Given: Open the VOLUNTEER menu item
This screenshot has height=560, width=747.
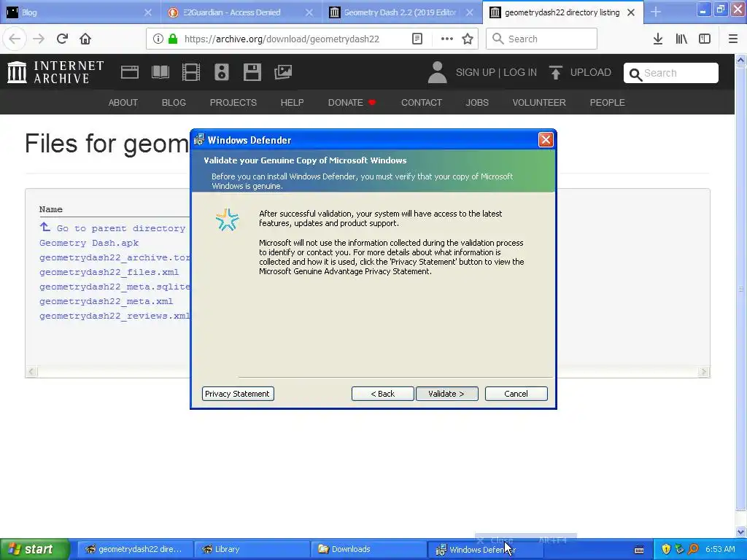Looking at the screenshot, I should click(539, 102).
